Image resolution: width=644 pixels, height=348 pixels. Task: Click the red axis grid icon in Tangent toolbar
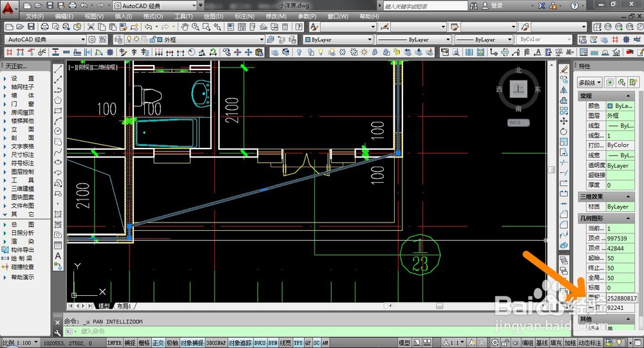point(9,52)
